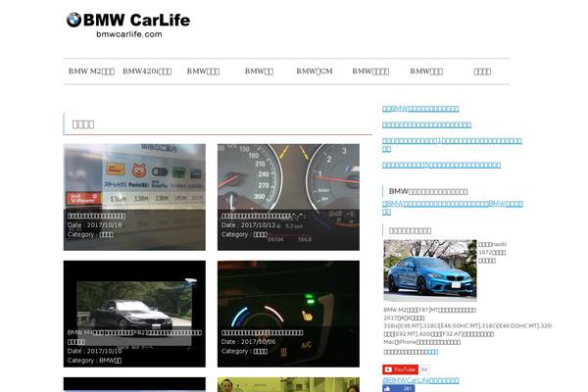Screen dimensions: 588x392
Task: Open the link under the BMW sidebar heading
Action: click(x=452, y=208)
